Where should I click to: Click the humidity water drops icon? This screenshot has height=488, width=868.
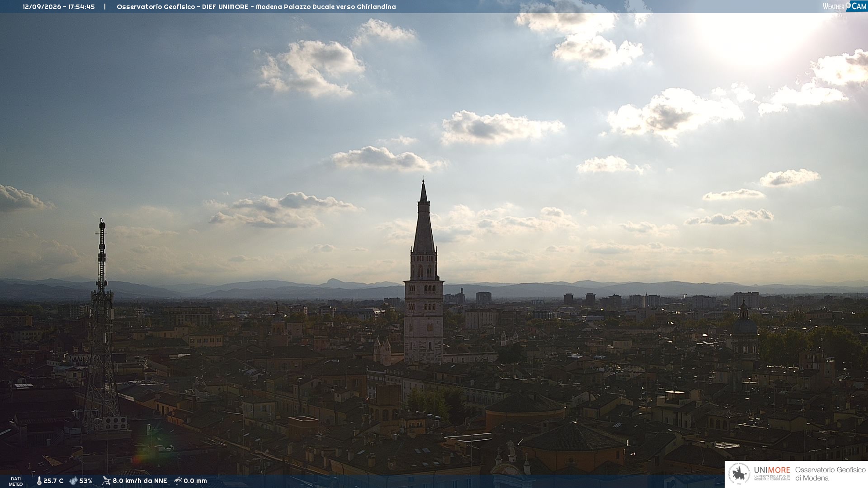tap(73, 481)
